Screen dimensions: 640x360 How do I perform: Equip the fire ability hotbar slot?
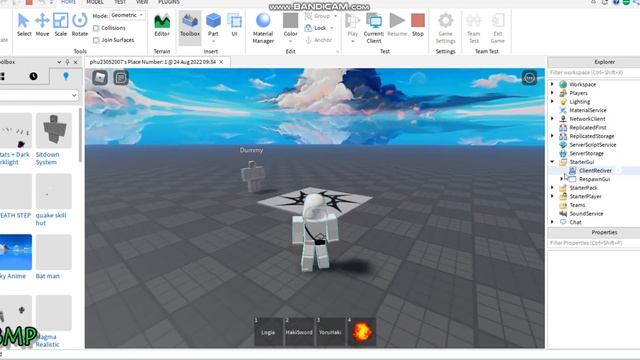pos(361,331)
